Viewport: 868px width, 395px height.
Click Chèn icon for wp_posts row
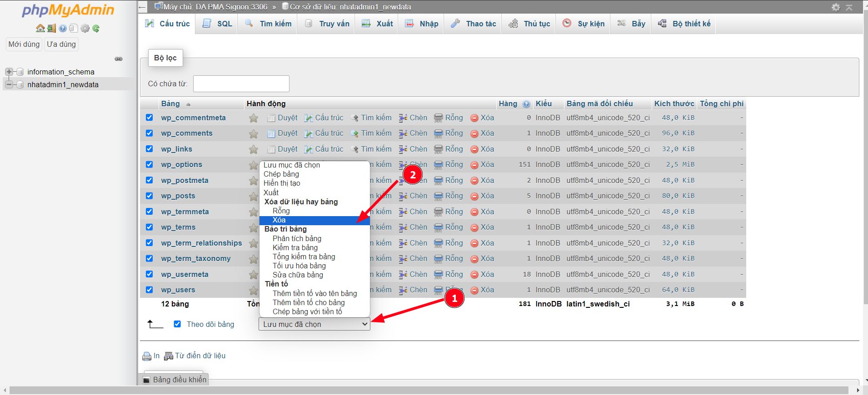point(403,196)
